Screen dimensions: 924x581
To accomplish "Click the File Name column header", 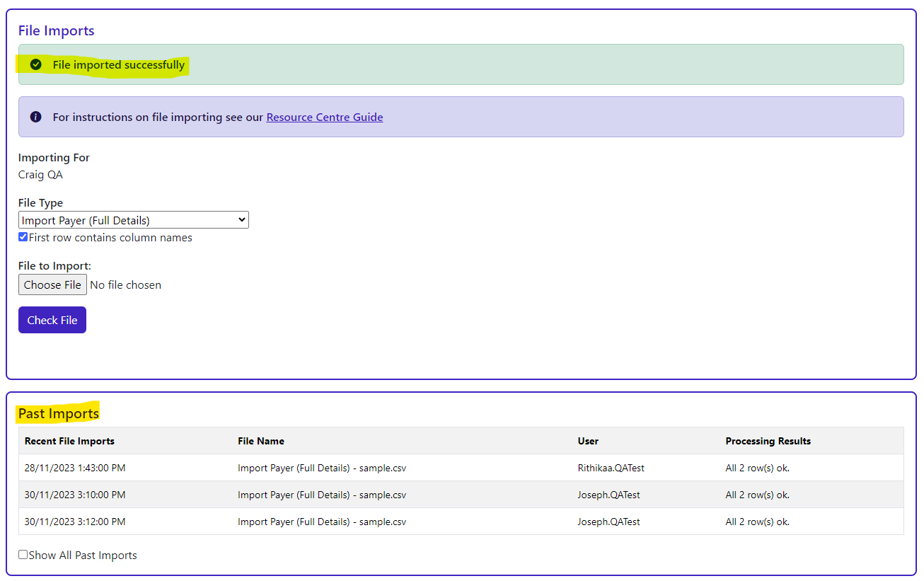I will coord(261,441).
